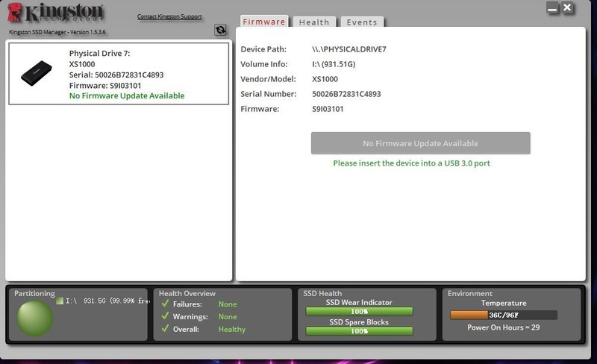Click the checkmark beside Failures
The image size is (597, 364).
165,304
